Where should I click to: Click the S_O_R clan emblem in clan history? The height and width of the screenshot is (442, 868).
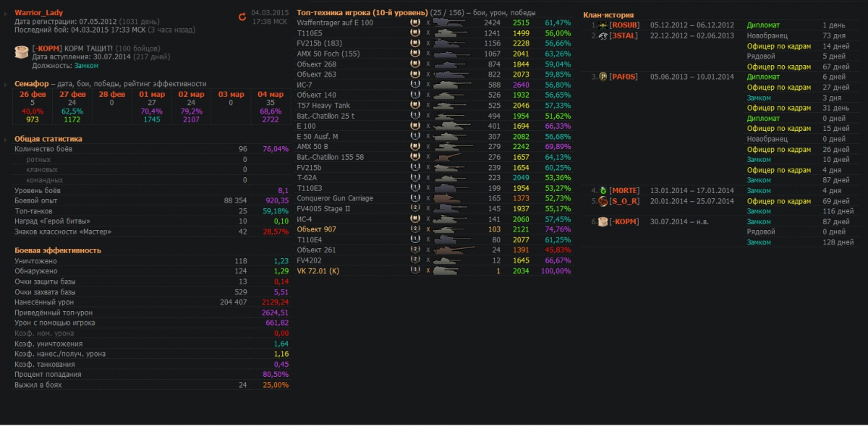(x=603, y=200)
